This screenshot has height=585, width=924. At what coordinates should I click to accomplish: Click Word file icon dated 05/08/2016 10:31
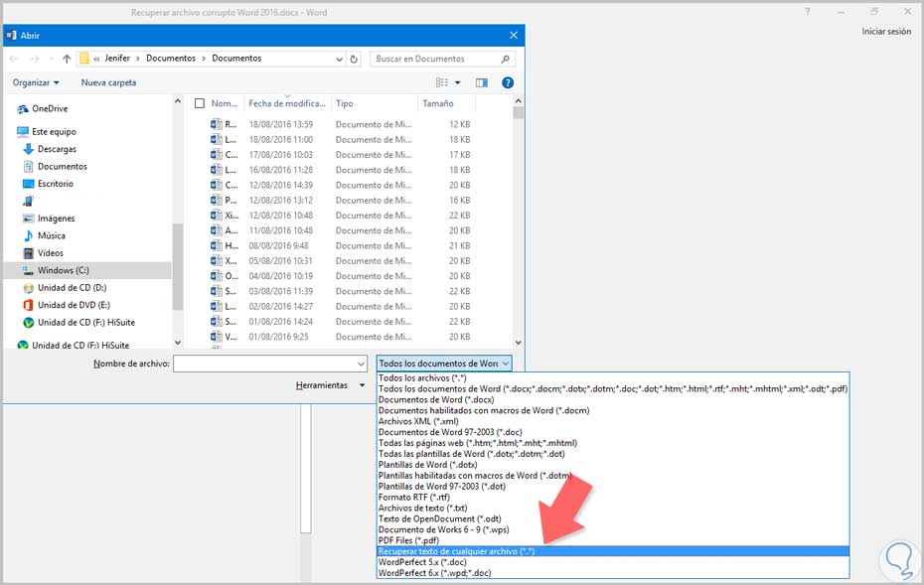pos(217,261)
